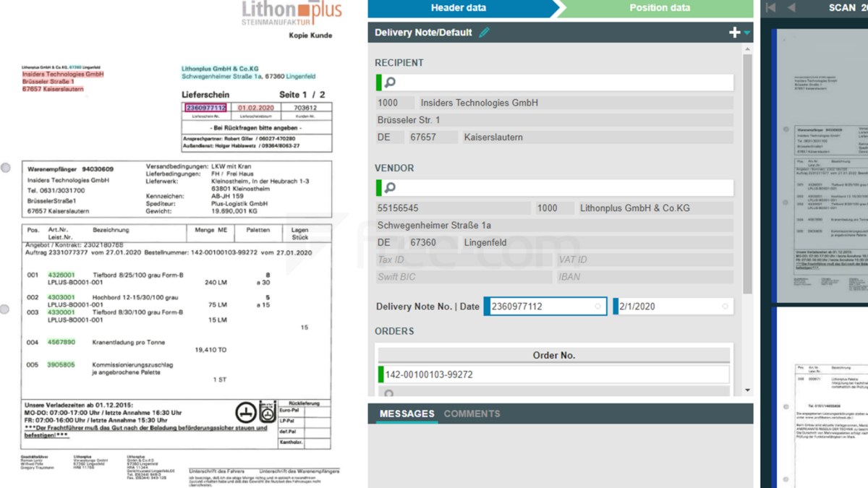Click the Date field showing 2/1/2020

[673, 307]
